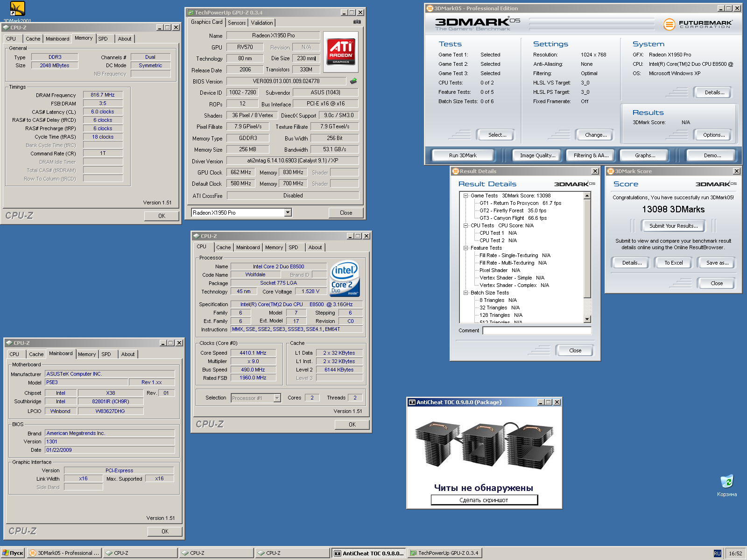Click the Intel Core 2 Duo E8500 name field
Image resolution: width=747 pixels, height=560 pixels.
click(279, 266)
